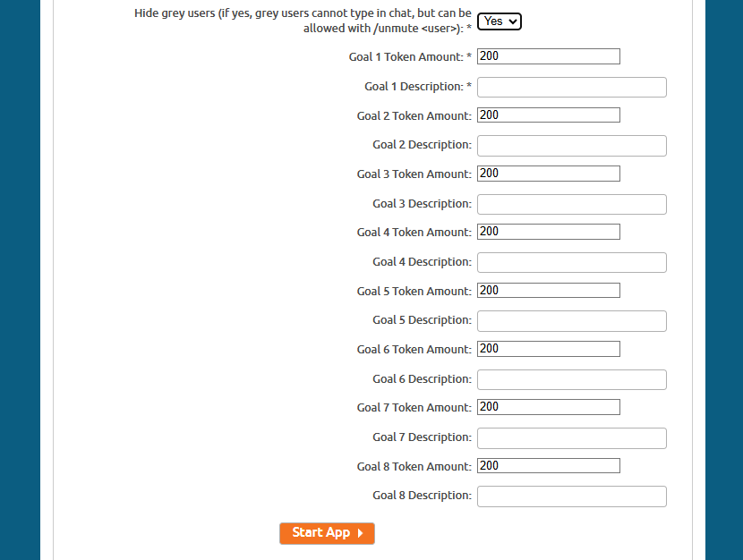Click the Goal 8 Token Amount field

point(548,465)
